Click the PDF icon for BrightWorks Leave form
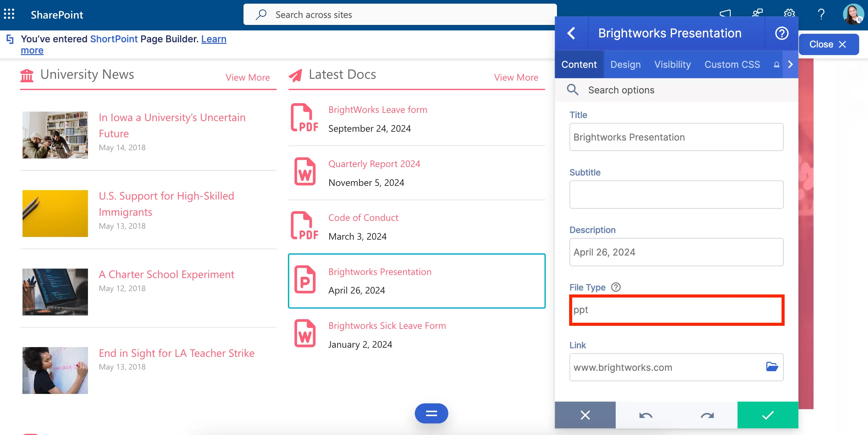The image size is (868, 435). click(305, 117)
